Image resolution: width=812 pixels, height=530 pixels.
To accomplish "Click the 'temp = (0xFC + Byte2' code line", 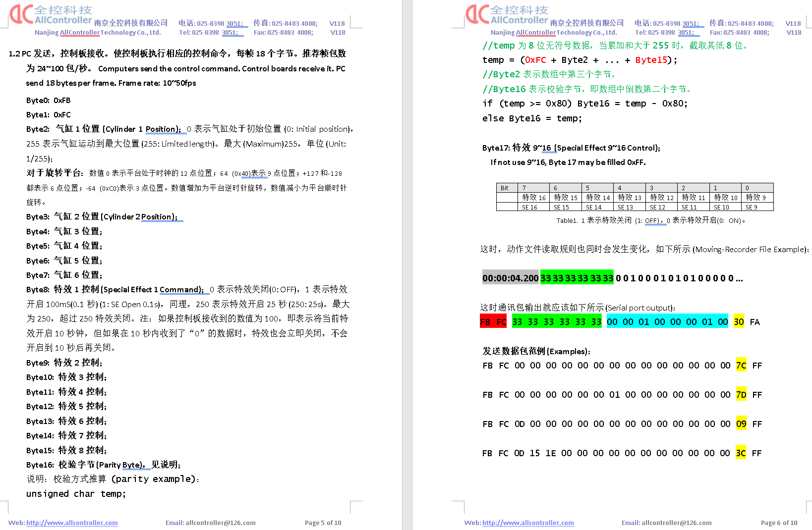I will (580, 60).
